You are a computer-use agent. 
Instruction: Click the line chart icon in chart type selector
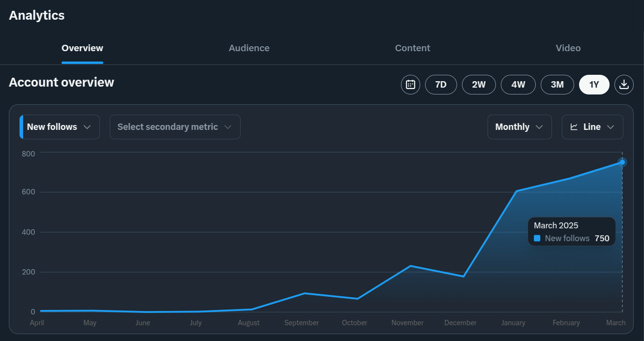(x=574, y=127)
